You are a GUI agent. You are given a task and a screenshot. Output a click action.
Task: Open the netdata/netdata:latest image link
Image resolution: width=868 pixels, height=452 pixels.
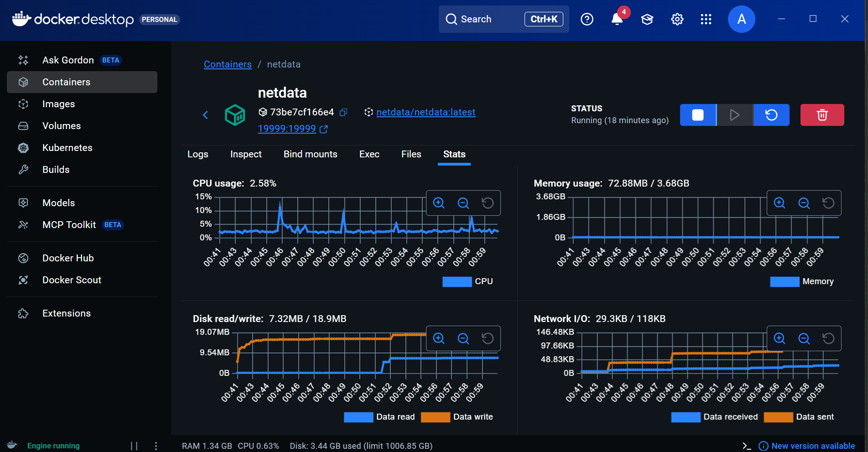(426, 112)
